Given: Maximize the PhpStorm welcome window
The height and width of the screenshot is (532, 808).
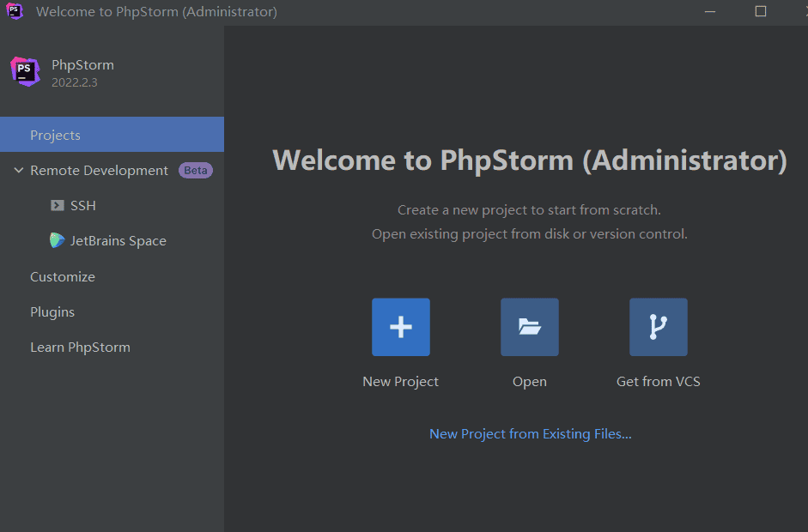Looking at the screenshot, I should click(760, 12).
